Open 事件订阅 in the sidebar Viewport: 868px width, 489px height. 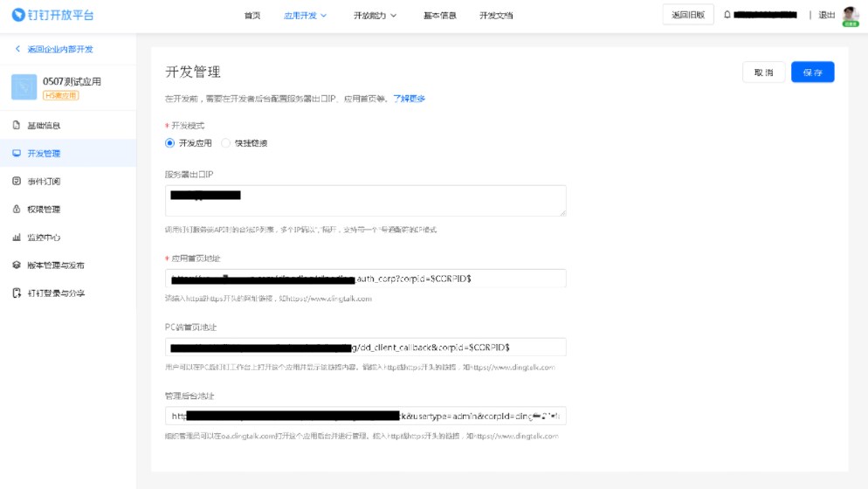[43, 182]
